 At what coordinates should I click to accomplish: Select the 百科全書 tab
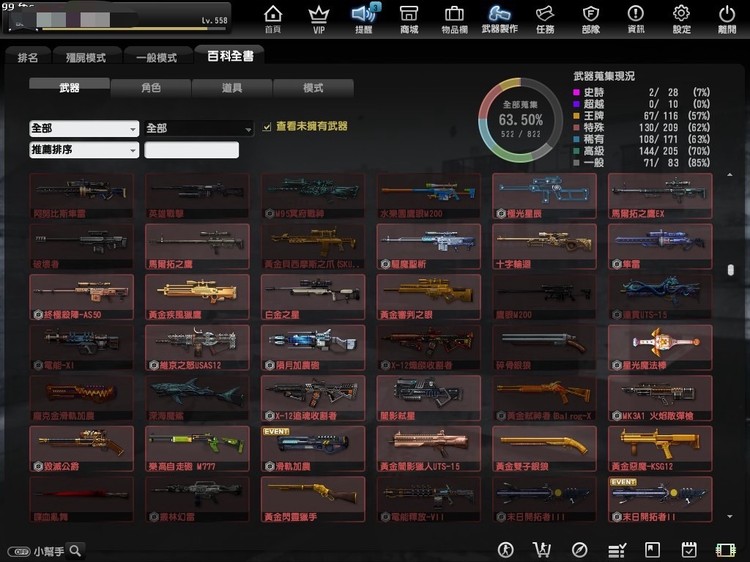[230, 56]
